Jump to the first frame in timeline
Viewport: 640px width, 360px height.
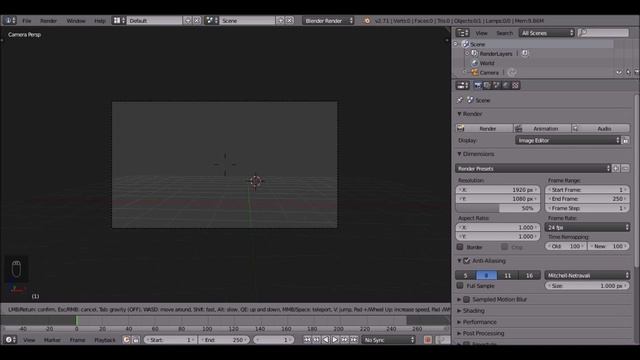click(307, 340)
